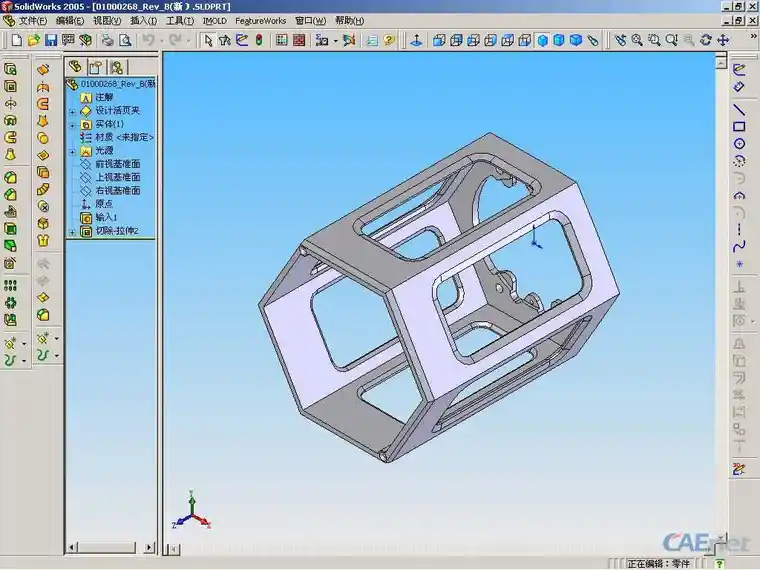Image resolution: width=760 pixels, height=570 pixels.
Task: Select the Pan four-arrow icon
Action: click(723, 40)
